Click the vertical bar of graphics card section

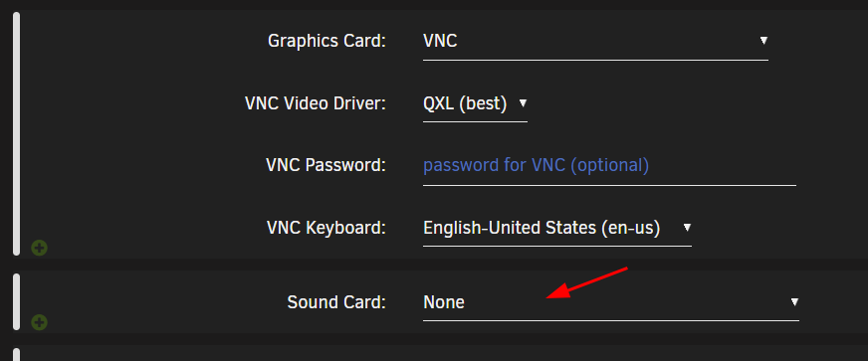17,134
